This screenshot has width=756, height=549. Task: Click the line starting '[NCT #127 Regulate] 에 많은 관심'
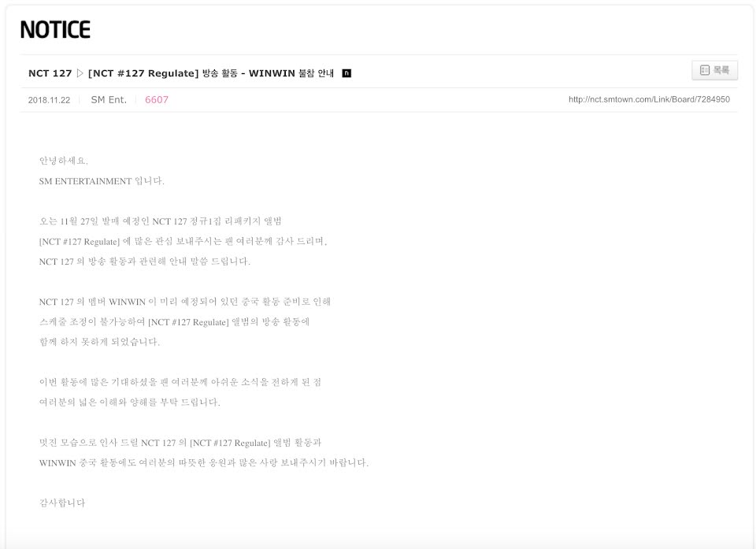click(183, 241)
